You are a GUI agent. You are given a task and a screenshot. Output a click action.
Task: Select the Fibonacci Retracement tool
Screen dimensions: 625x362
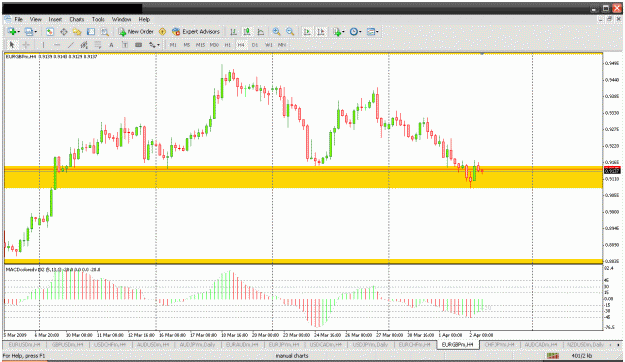coord(98,45)
